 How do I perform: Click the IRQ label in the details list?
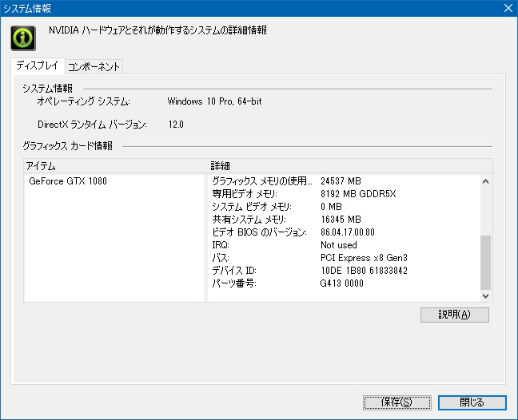click(x=221, y=245)
